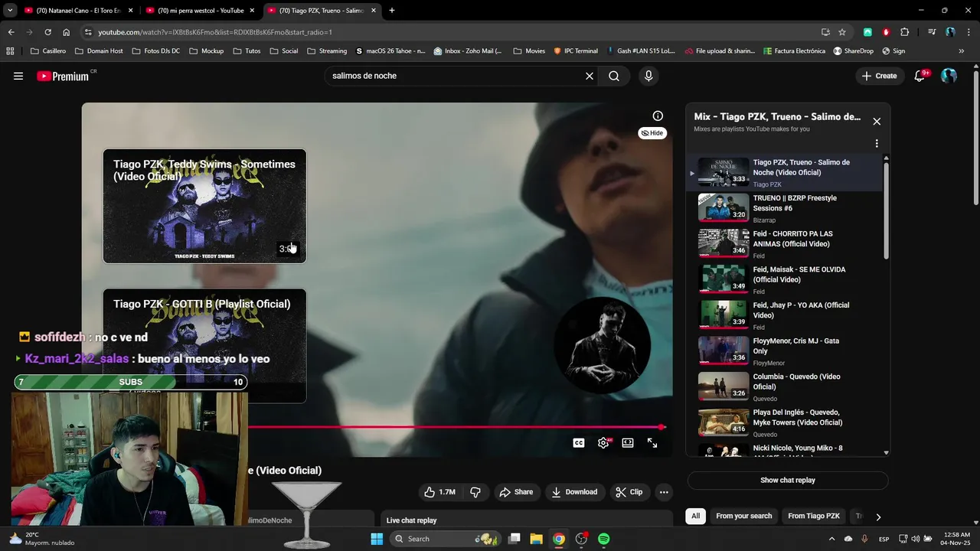
Task: Play FloyyMenor Gata Only
Action: (786, 351)
